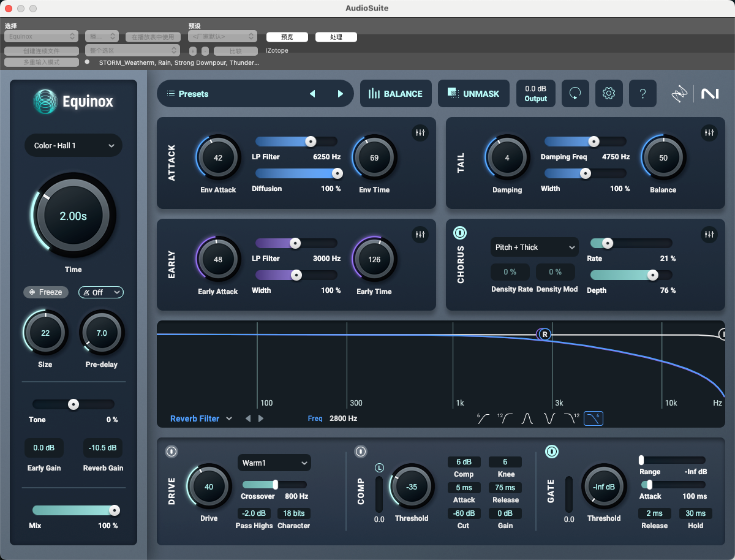735x560 pixels.
Task: Go to previous preset arrow
Action: coord(312,94)
